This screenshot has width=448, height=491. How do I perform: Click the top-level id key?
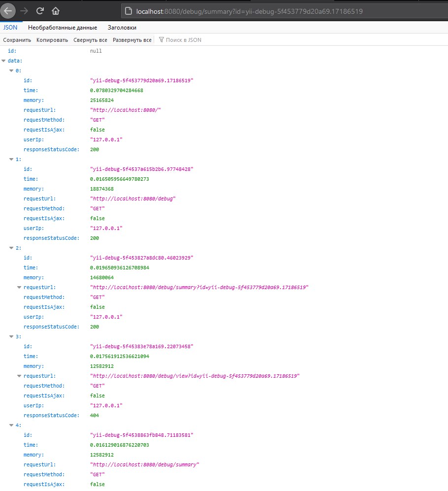[12, 51]
